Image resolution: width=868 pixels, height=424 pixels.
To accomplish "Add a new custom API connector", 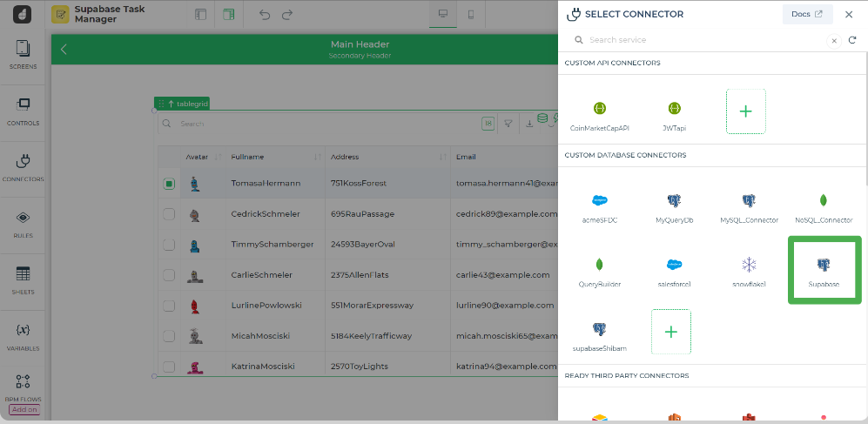I will pyautogui.click(x=745, y=111).
